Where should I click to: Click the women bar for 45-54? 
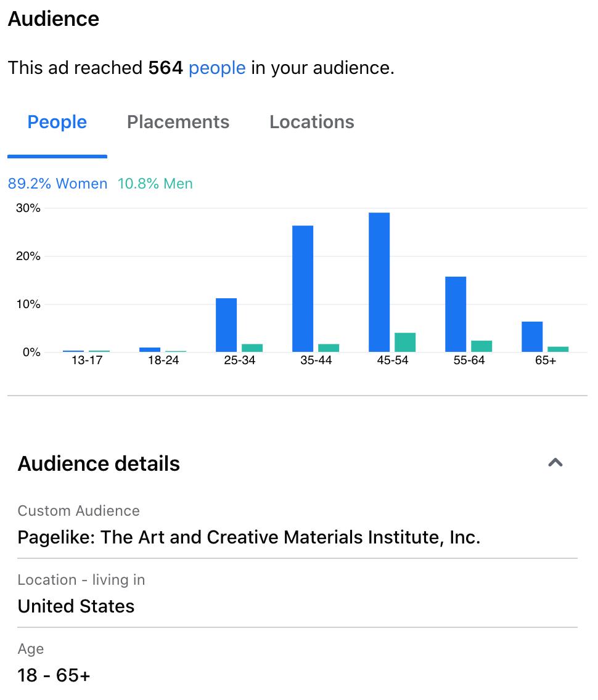click(379, 282)
